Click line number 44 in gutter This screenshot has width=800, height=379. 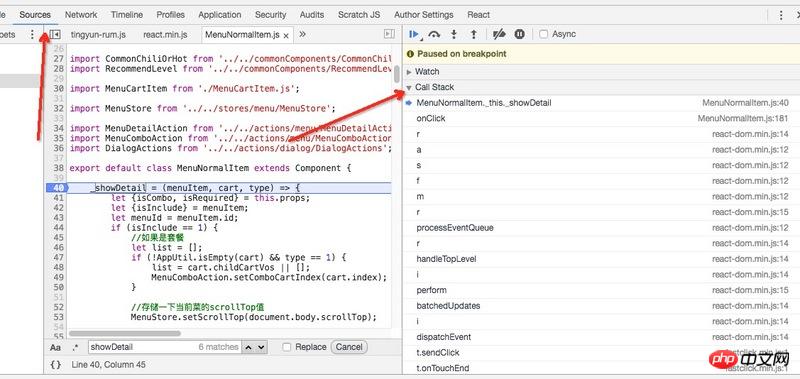58,228
